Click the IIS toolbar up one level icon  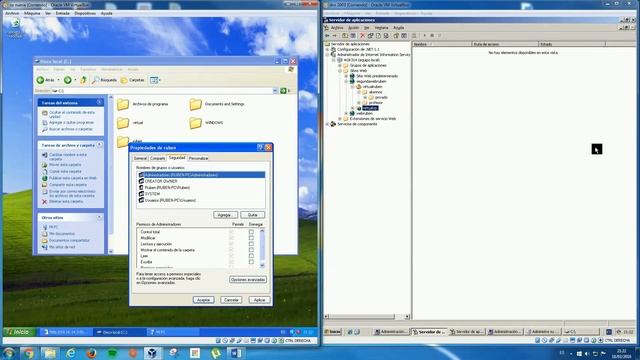[x=345, y=36]
